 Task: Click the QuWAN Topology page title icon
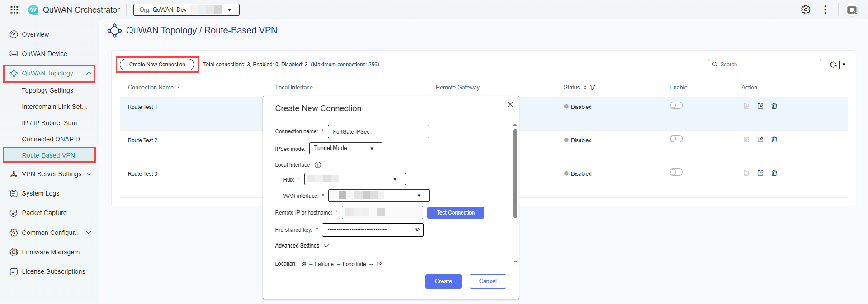pyautogui.click(x=114, y=30)
